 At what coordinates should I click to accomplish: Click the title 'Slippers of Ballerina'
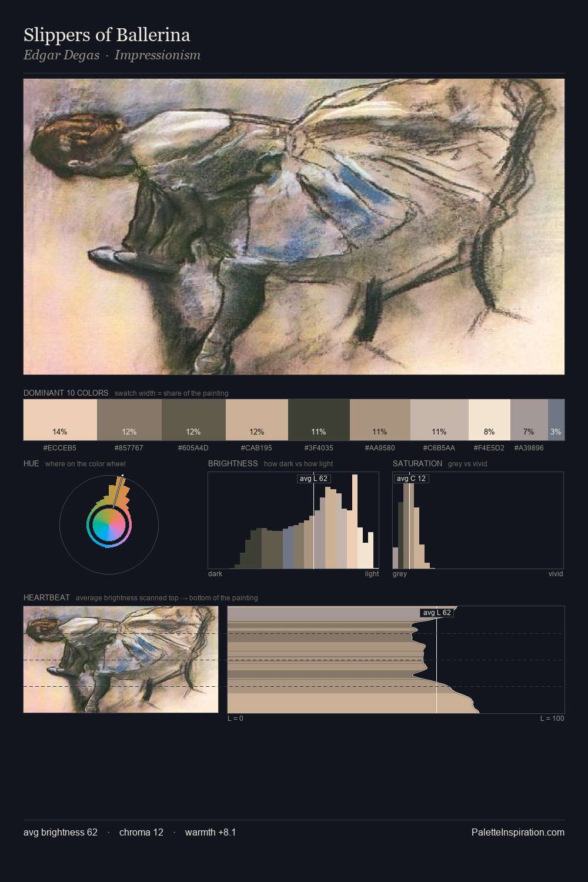107,35
